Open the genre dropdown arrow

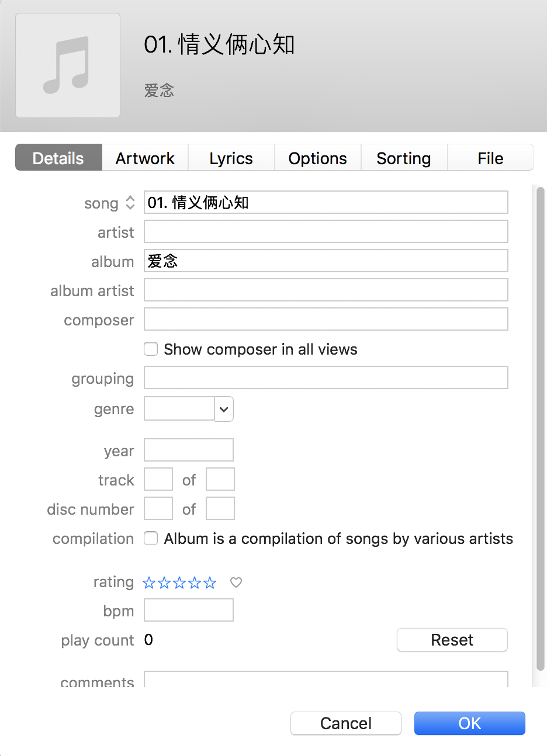pos(224,410)
